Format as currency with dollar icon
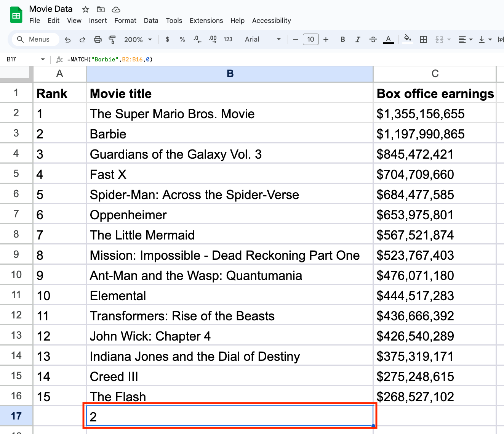 tap(167, 39)
